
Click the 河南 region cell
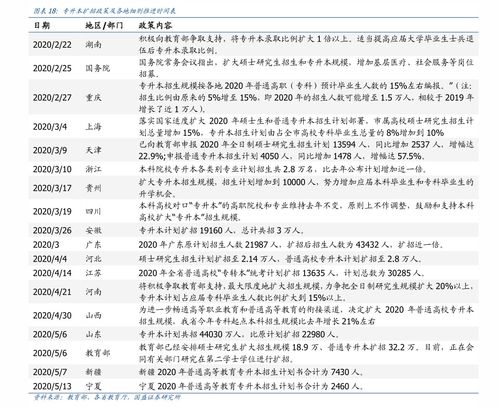94,292
